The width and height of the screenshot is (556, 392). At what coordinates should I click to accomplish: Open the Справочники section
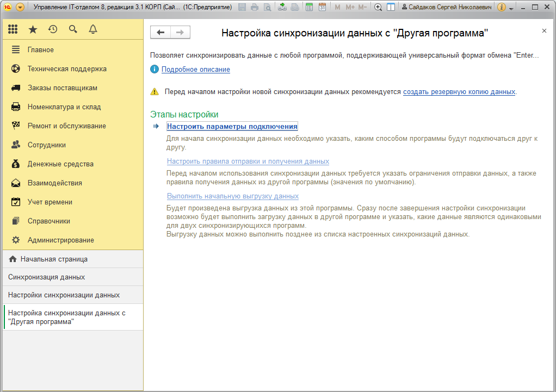(x=73, y=221)
